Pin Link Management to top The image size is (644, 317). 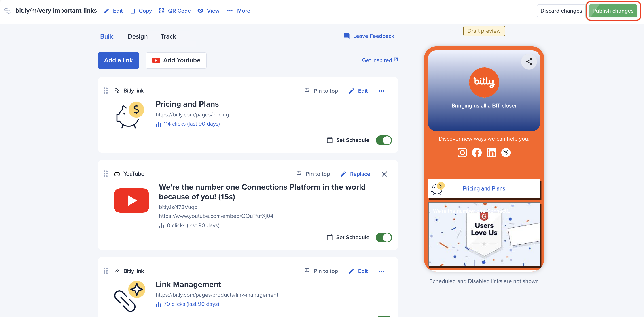point(321,271)
